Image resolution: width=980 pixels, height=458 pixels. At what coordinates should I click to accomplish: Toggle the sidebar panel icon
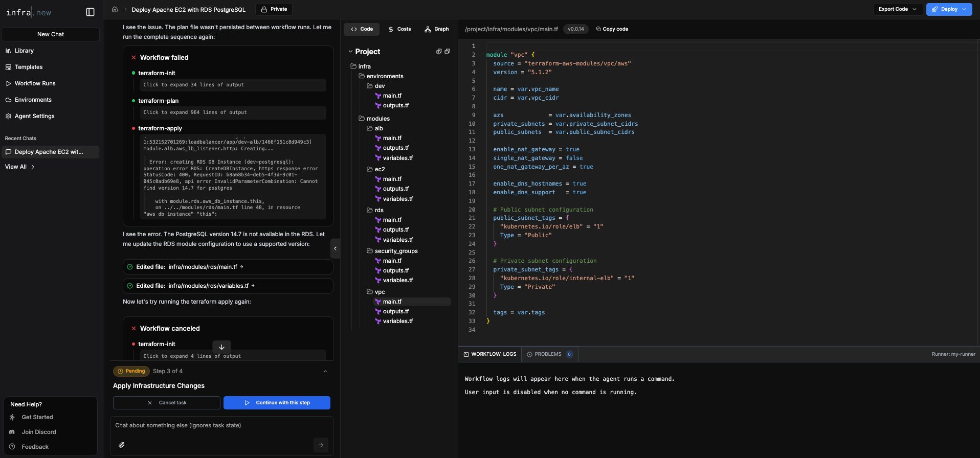[91, 12]
